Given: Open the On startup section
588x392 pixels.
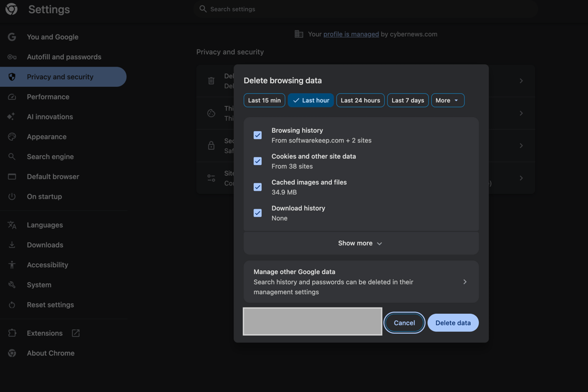Looking at the screenshot, I should [63, 197].
